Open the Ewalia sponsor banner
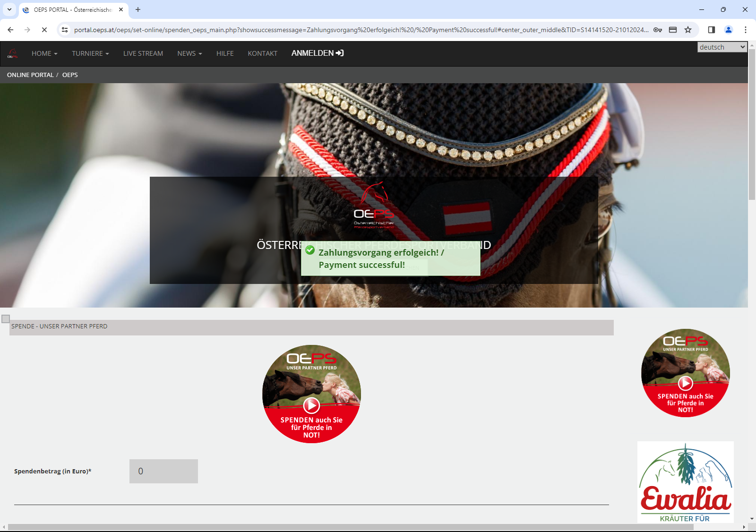The height and width of the screenshot is (532, 756). click(x=686, y=482)
